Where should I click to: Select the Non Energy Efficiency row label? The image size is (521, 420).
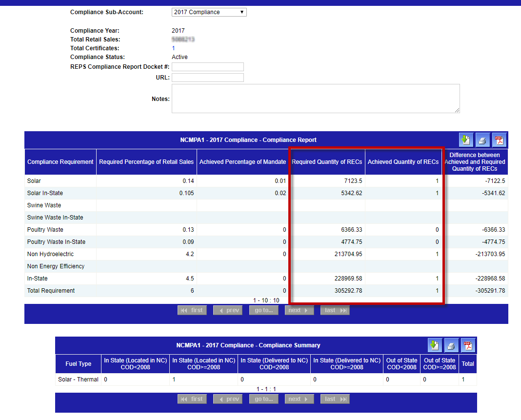[56, 266]
